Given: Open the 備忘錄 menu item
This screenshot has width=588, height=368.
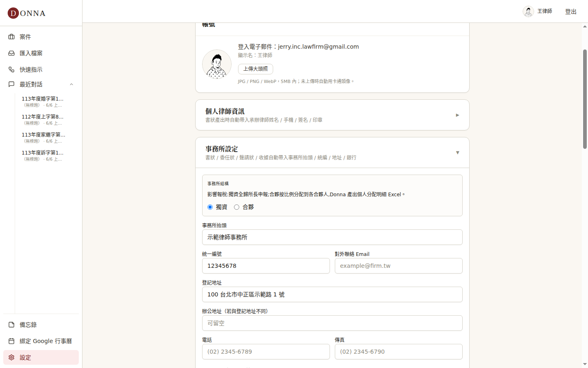Looking at the screenshot, I should 41,325.
